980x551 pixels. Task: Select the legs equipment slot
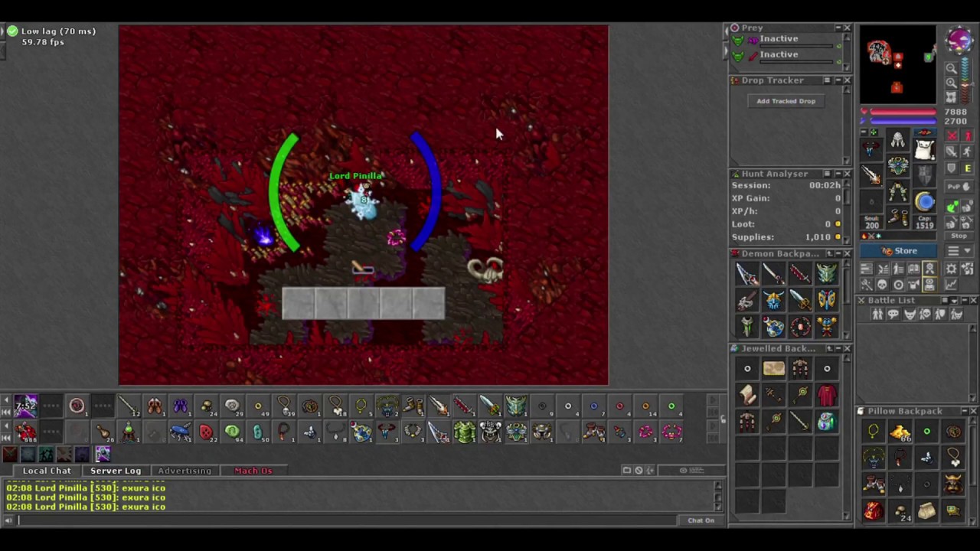897,191
